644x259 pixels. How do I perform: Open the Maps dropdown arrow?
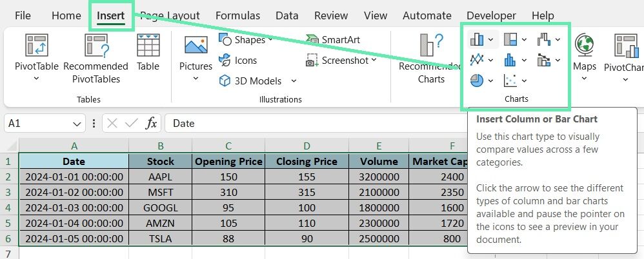[x=584, y=78]
